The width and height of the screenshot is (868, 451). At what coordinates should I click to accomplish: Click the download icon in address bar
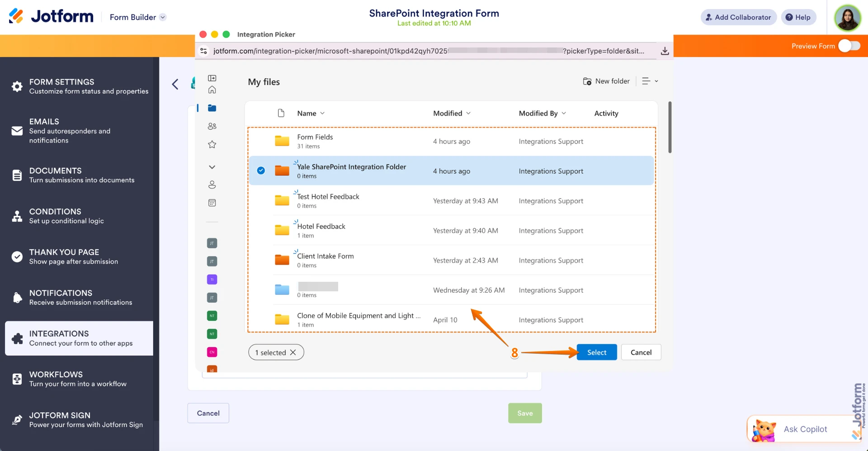click(665, 51)
